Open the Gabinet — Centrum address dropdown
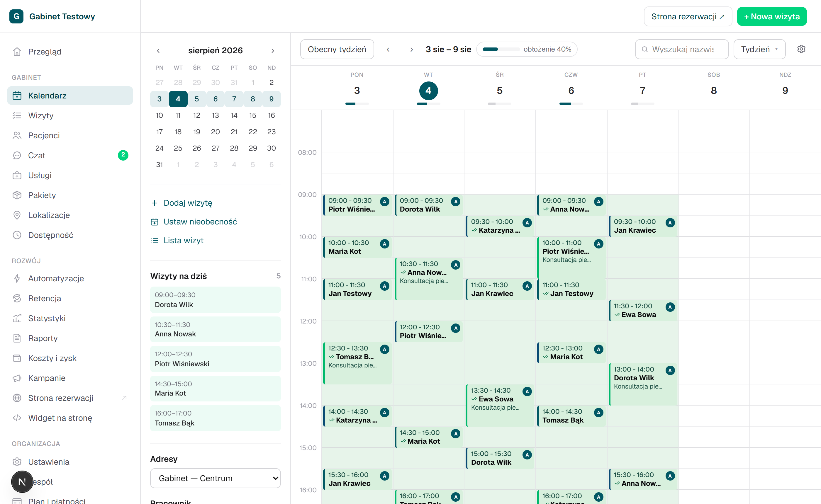The width and height of the screenshot is (821, 504). click(x=216, y=478)
